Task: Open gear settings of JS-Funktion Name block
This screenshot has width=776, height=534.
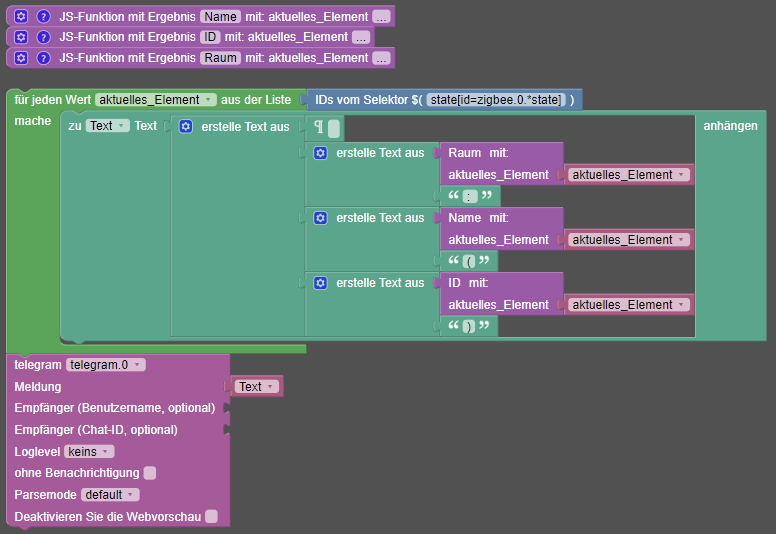Action: click(21, 16)
